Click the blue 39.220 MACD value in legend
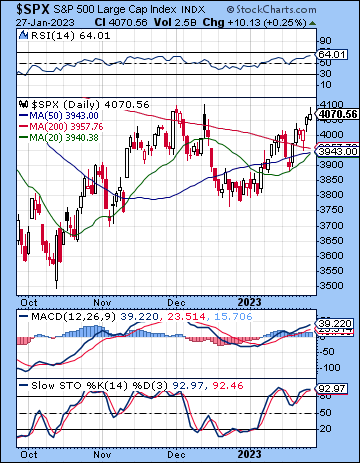Image resolution: width=360 pixels, height=463 pixels. click(139, 316)
